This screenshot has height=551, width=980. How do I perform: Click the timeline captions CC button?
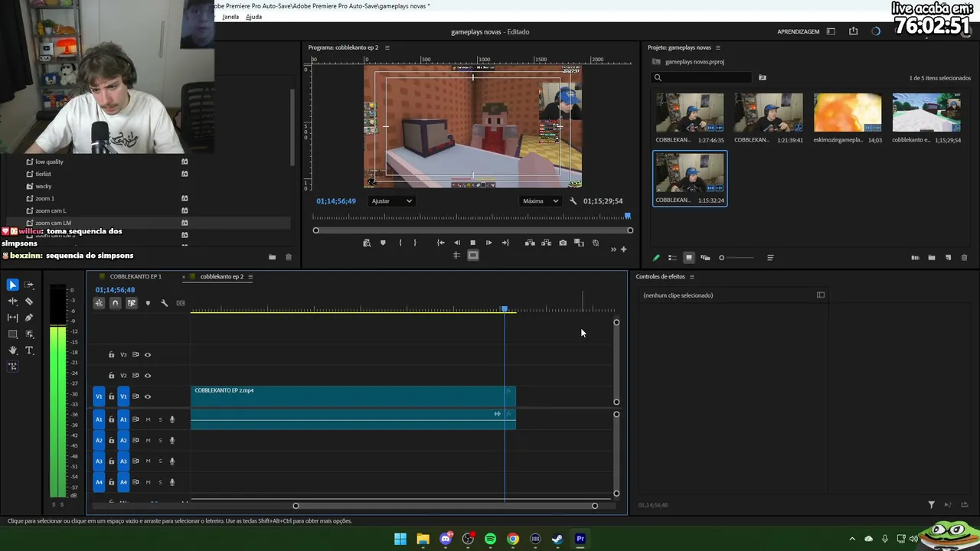[x=181, y=303]
